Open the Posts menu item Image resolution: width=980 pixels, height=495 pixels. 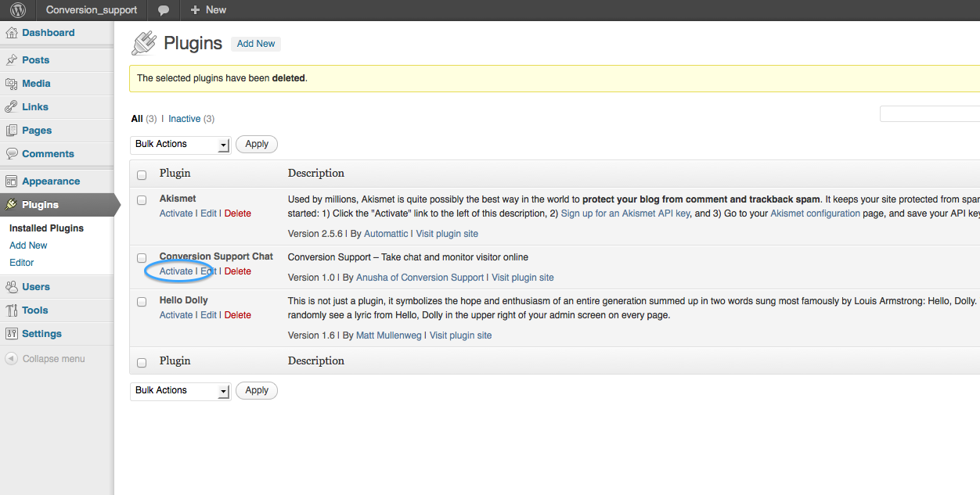36,60
